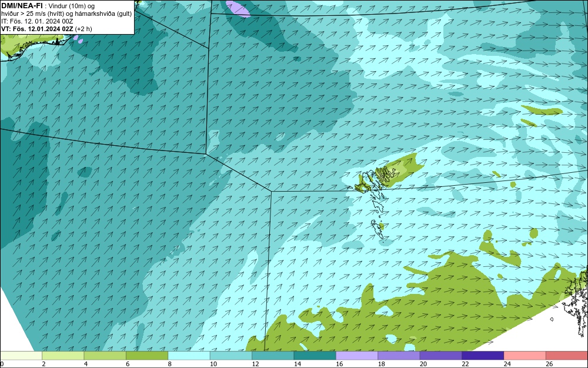Click the 14–16 m/s dark teal legend swatch
588x368 pixels.
pyautogui.click(x=315, y=356)
